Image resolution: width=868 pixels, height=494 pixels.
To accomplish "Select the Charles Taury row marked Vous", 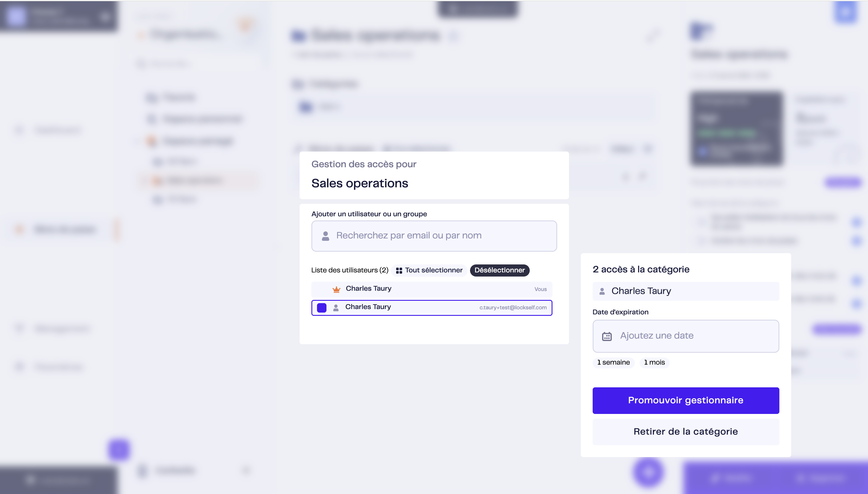I will (x=431, y=289).
